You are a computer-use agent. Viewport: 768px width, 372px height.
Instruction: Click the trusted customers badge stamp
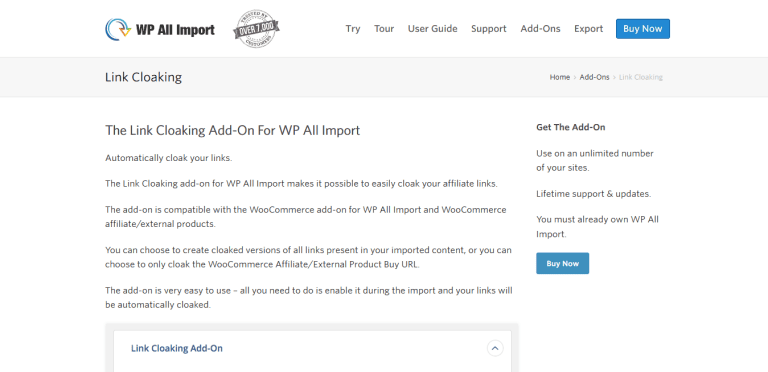pyautogui.click(x=256, y=29)
